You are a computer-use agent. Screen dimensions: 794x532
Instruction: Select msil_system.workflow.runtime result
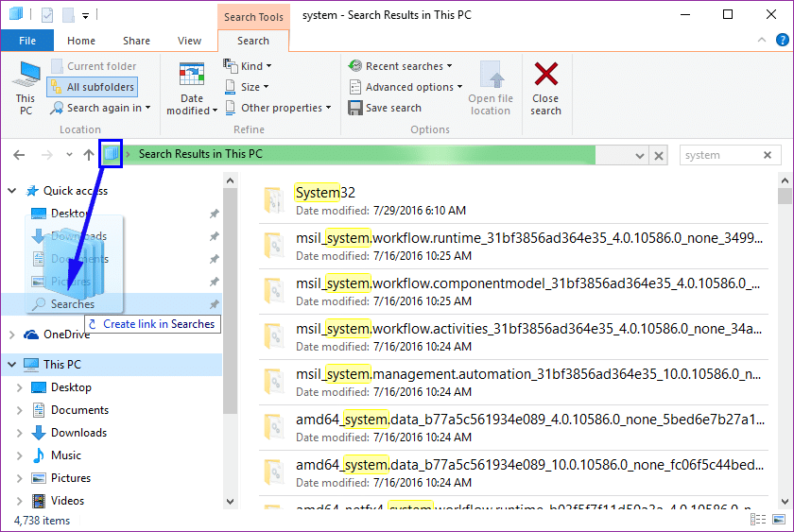[513, 246]
